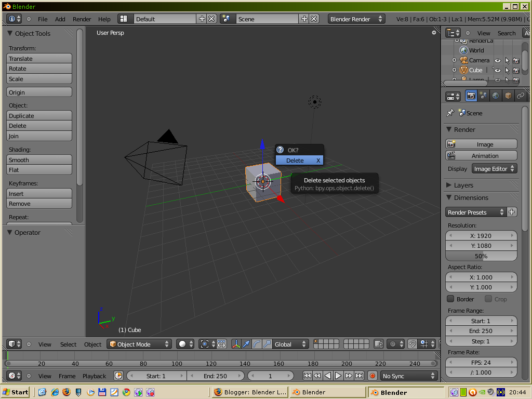Open the World properties globe tab
Screen dimensions: 532x399
tap(496, 96)
